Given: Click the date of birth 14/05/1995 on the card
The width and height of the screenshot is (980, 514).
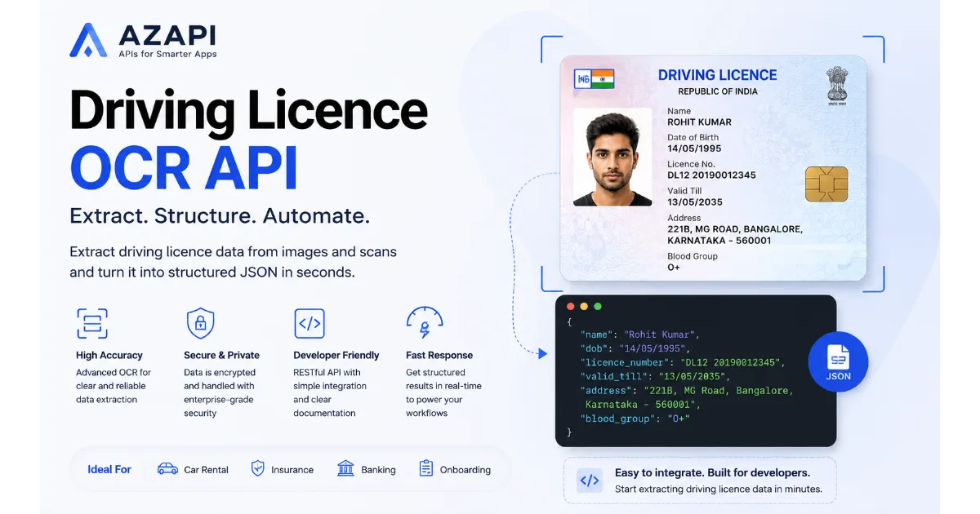Looking at the screenshot, I should 694,148.
